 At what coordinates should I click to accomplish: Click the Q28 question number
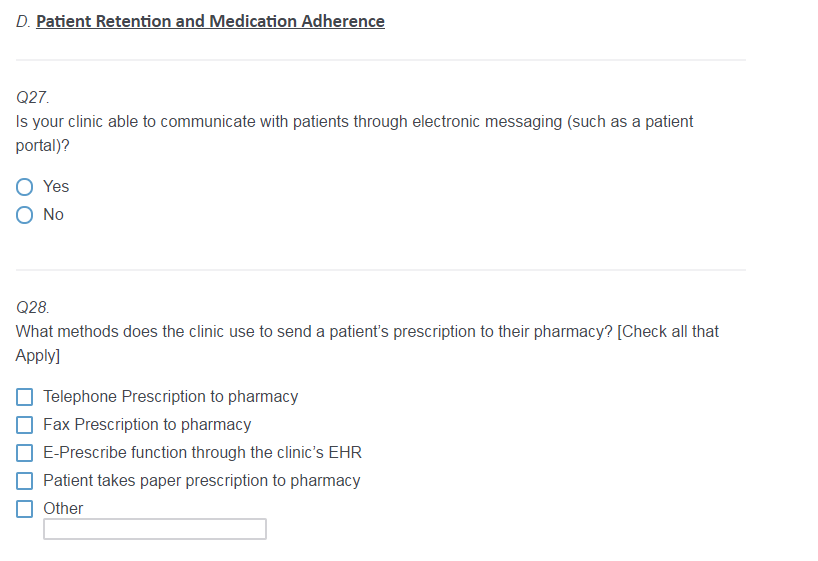33,307
